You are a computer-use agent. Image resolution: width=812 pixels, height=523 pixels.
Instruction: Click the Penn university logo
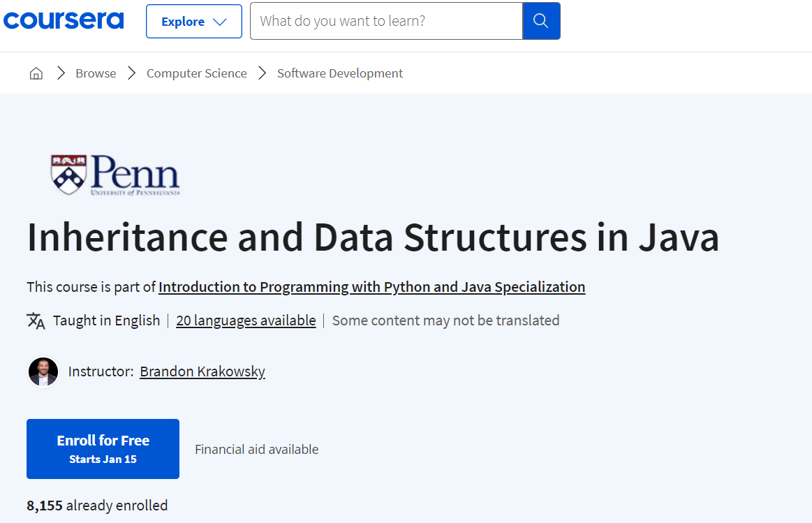pyautogui.click(x=115, y=175)
